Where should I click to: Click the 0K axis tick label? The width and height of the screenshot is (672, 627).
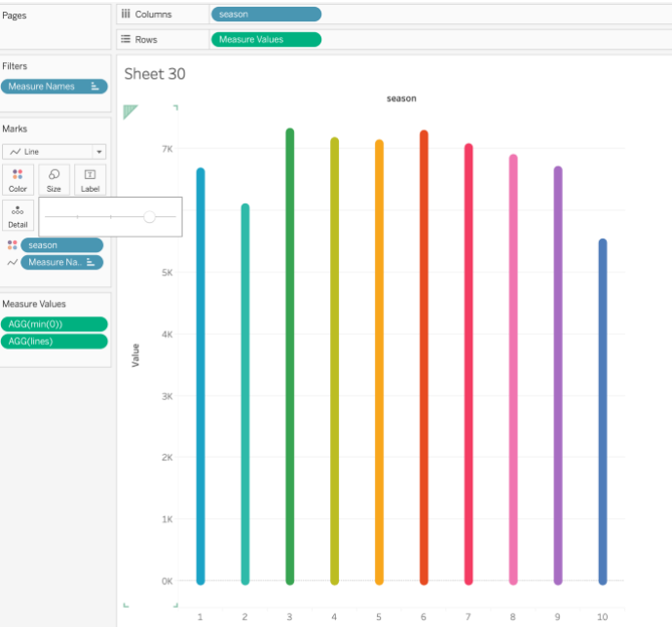pyautogui.click(x=168, y=581)
